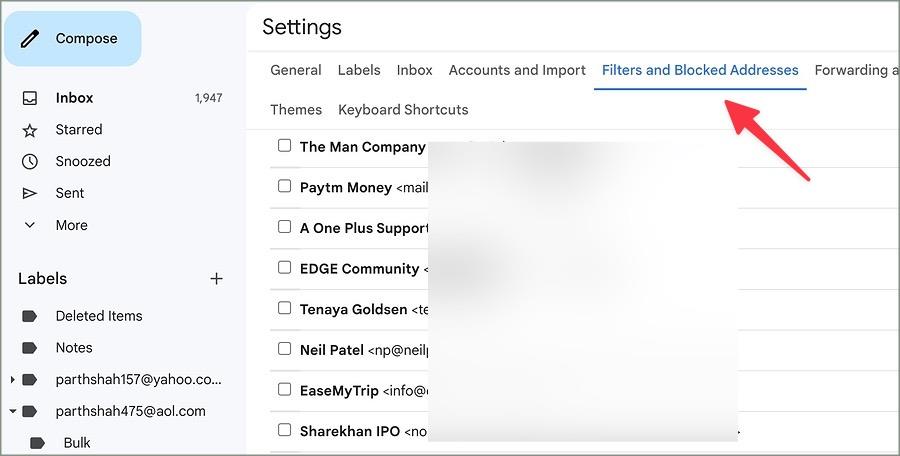
Task: Click the parthshah157@yahoo label tag icon
Action: click(29, 380)
